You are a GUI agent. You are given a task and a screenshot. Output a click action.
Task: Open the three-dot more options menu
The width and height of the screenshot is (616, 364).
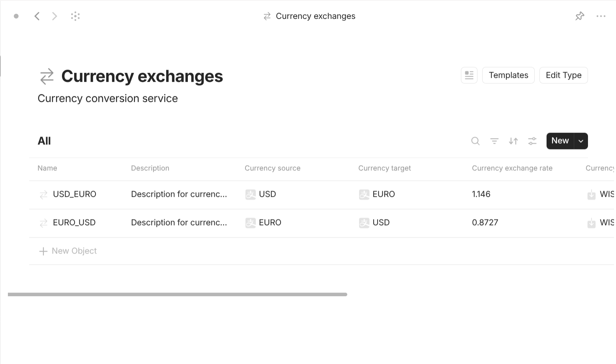pyautogui.click(x=601, y=16)
